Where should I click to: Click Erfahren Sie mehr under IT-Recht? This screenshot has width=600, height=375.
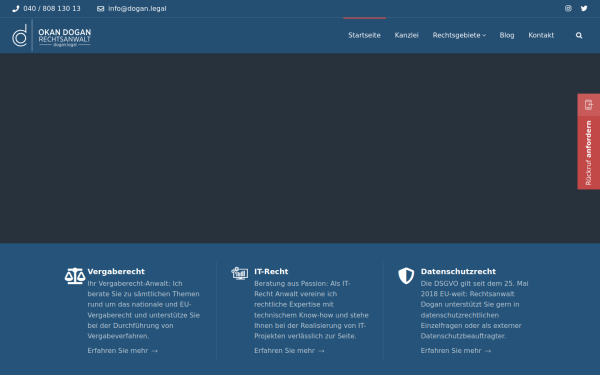tap(289, 351)
